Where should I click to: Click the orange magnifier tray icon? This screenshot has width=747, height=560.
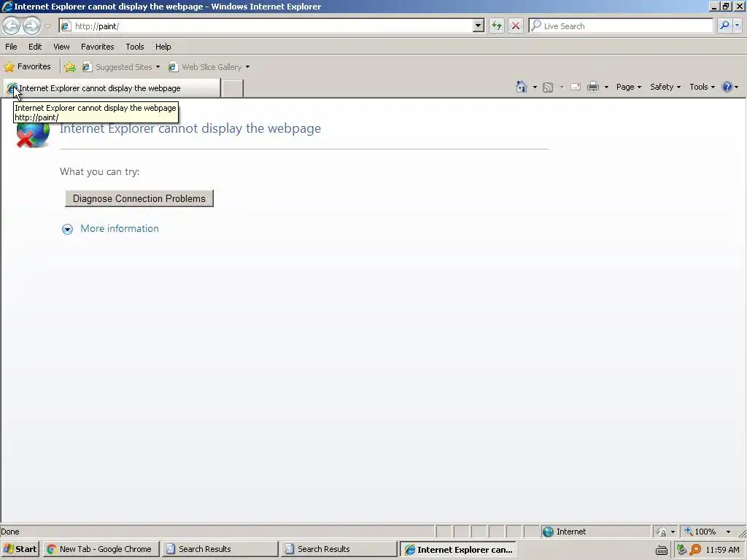click(x=695, y=550)
